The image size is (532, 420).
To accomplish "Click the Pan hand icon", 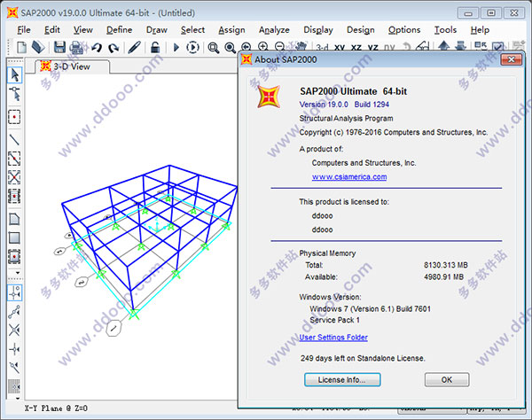I will coord(301,46).
